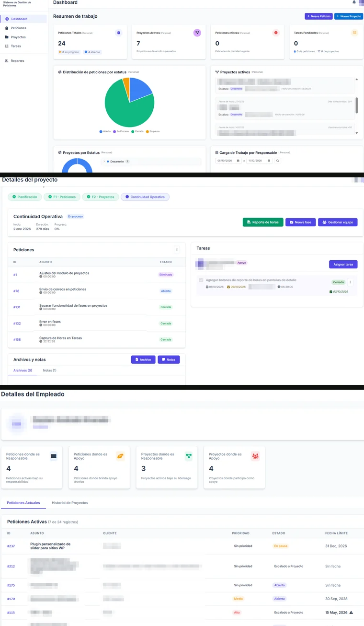Click the employee avatar in Detalles del Empleado

click(17, 424)
